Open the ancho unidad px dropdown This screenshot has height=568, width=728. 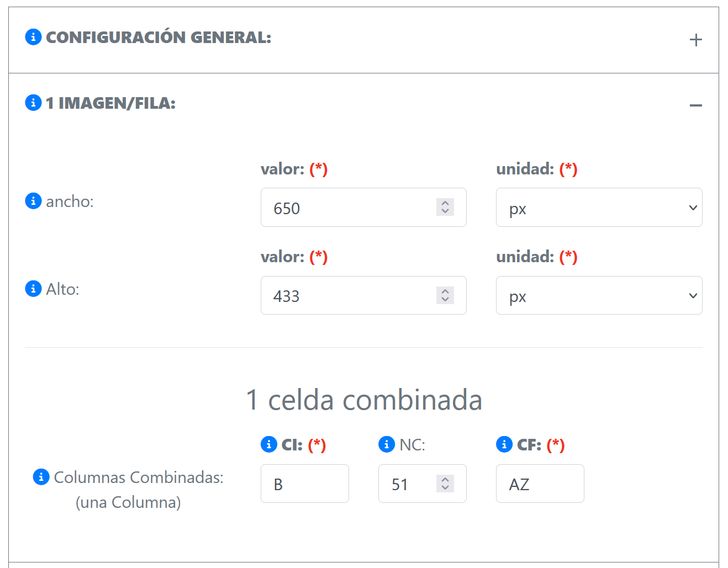[x=599, y=208]
